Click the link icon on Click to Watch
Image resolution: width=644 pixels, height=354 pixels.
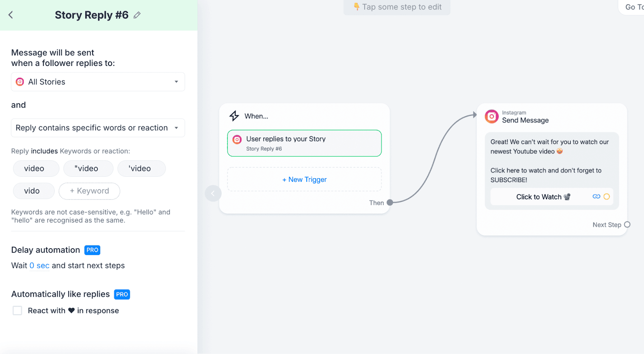point(597,197)
